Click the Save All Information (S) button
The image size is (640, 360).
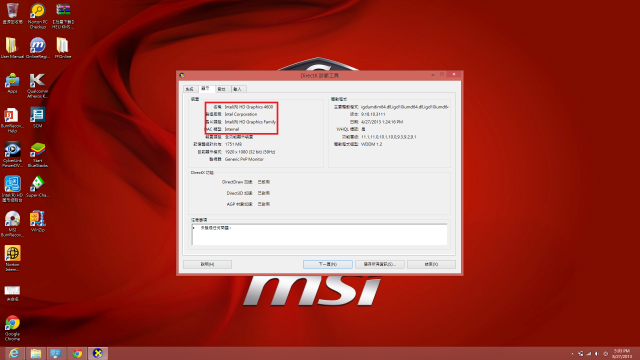click(x=380, y=264)
